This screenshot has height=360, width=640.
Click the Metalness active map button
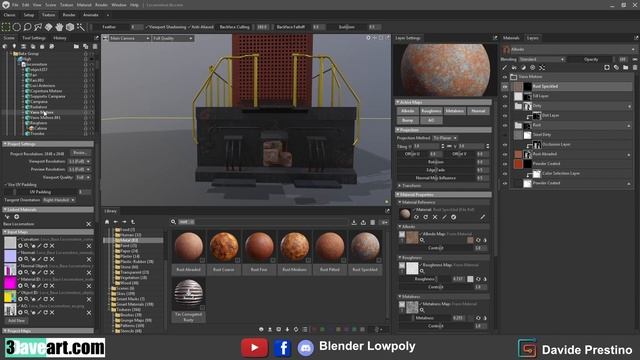click(455, 111)
